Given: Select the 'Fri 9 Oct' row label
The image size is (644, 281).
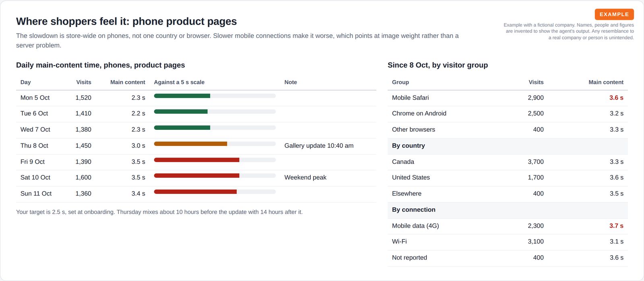Looking at the screenshot, I should click(33, 162).
